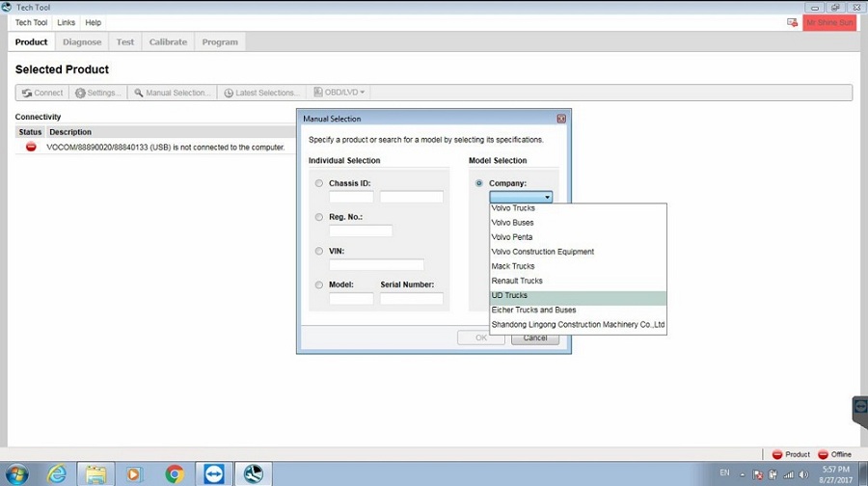Select the Chassis ID radio button
This screenshot has height=486, width=868.
tap(319, 183)
